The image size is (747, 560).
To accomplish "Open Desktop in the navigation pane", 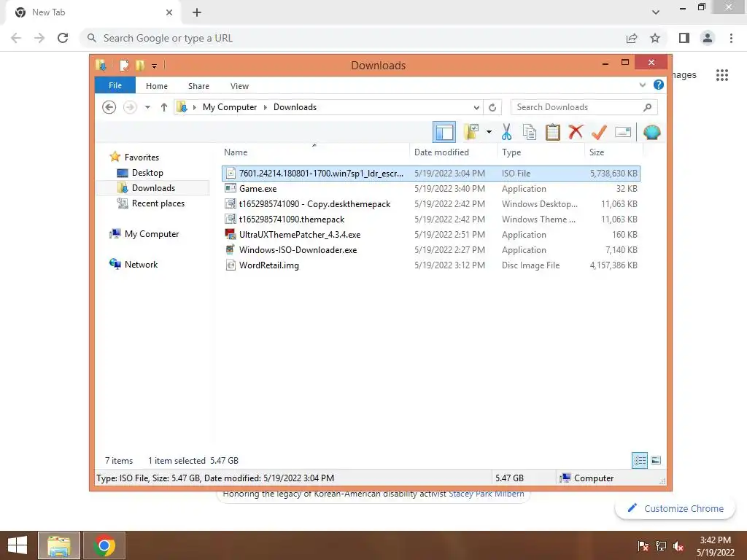I will (147, 172).
